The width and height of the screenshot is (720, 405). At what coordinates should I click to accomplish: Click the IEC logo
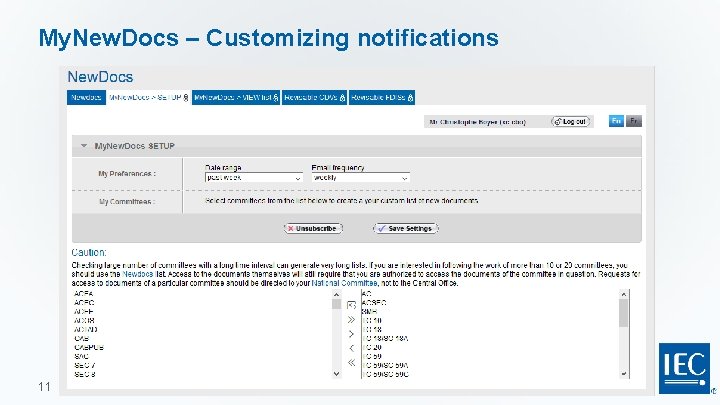684,368
